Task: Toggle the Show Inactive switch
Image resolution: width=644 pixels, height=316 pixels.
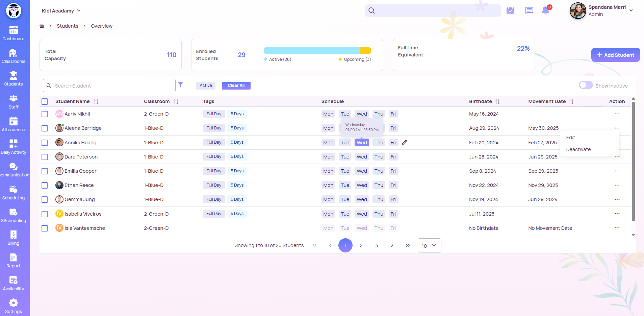Action: tap(586, 85)
